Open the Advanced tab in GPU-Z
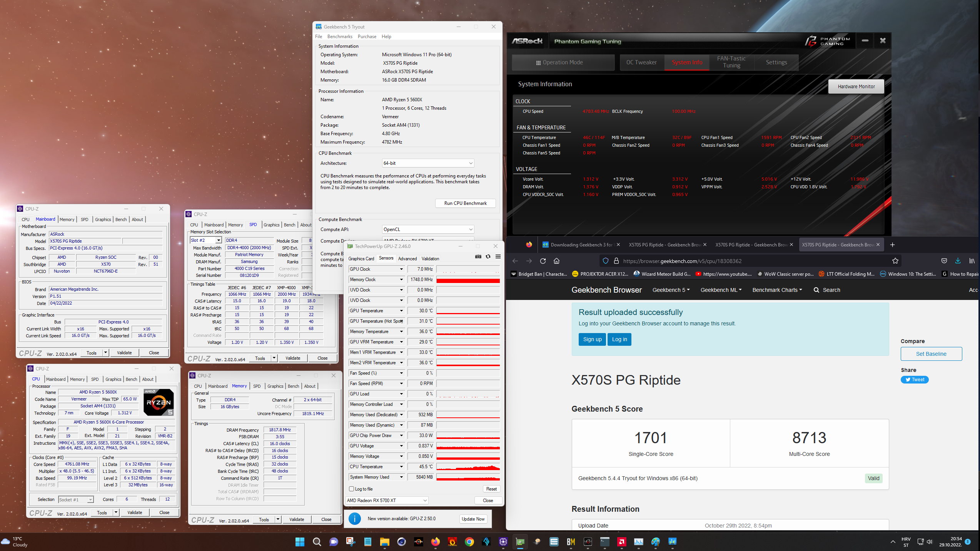 (x=407, y=259)
